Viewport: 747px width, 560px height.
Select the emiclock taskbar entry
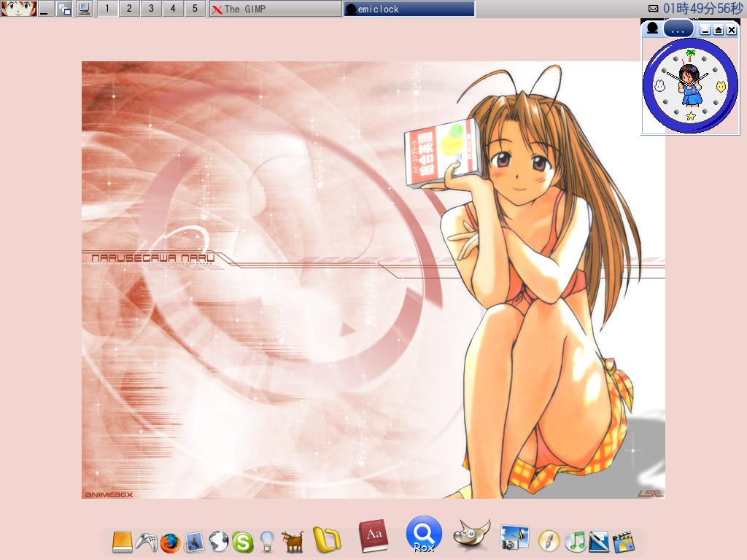[x=409, y=9]
